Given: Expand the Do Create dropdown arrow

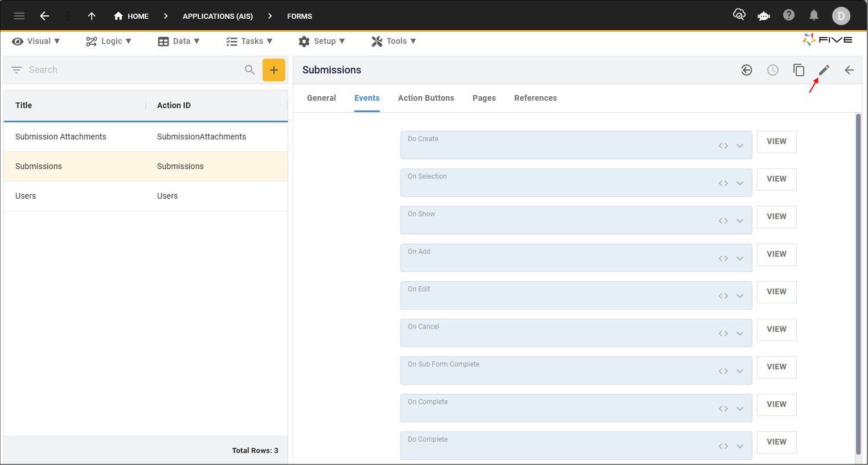Looking at the screenshot, I should pos(739,146).
